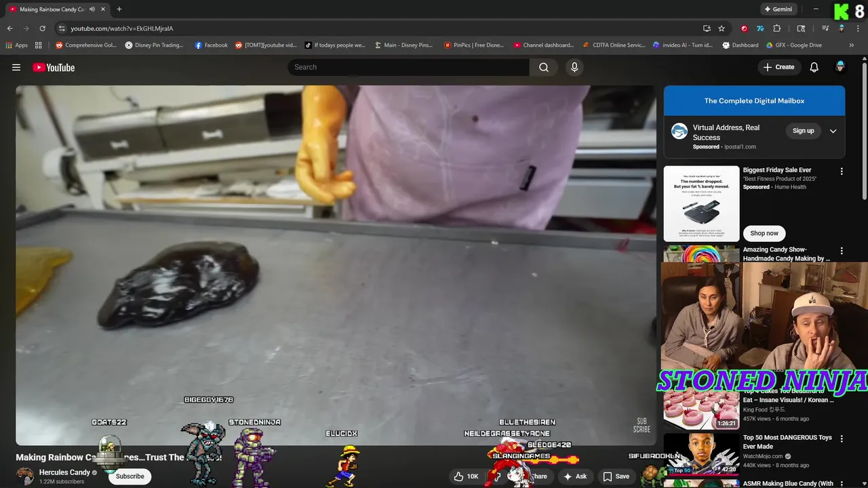This screenshot has width=868, height=488.
Task: Subscribe to Hercules Candy
Action: [130, 476]
